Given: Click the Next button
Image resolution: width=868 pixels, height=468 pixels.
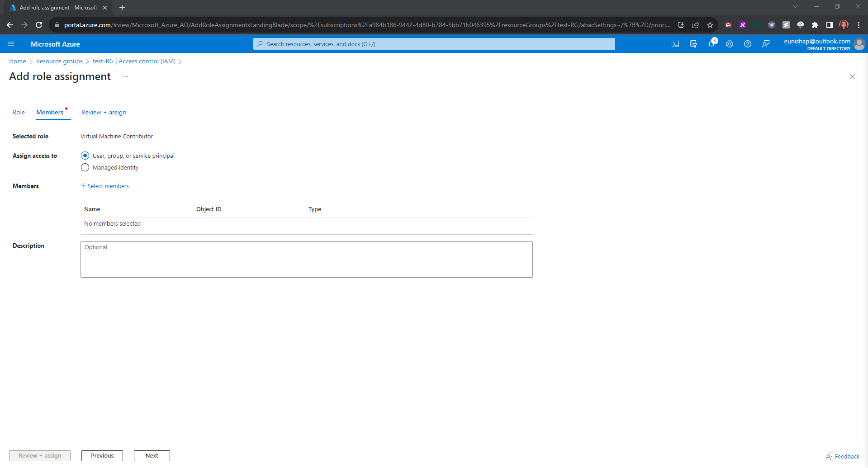Looking at the screenshot, I should (x=152, y=456).
